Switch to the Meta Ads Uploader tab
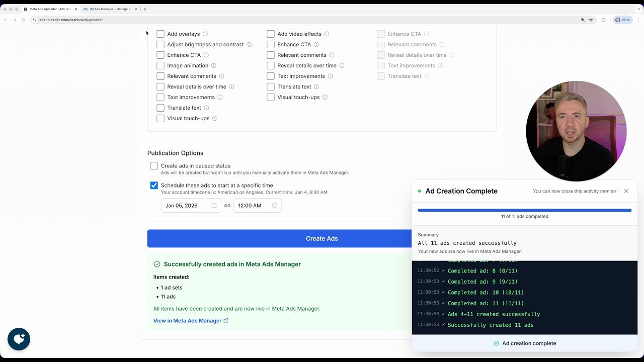Image resolution: width=644 pixels, height=362 pixels. 50,9
